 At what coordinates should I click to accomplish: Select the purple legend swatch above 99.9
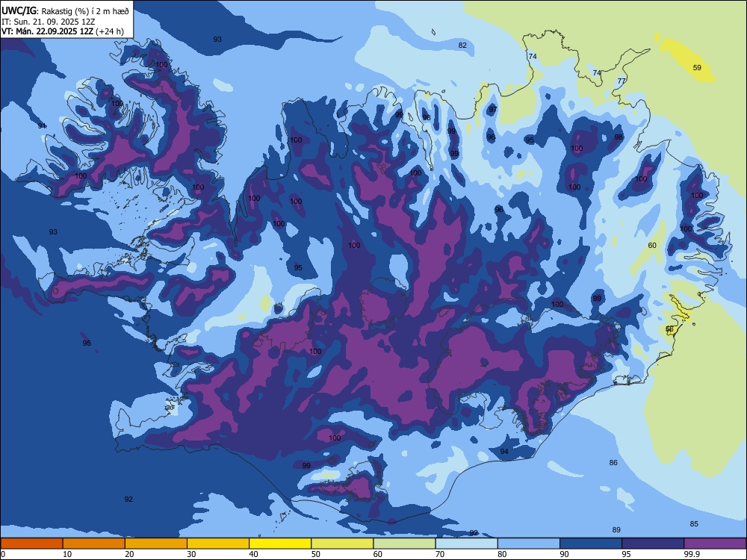tap(715, 544)
